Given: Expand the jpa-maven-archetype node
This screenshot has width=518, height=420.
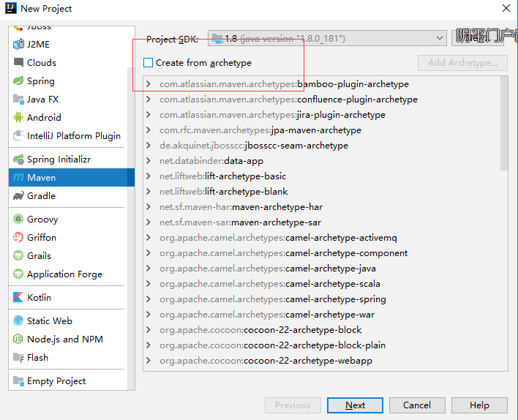Looking at the screenshot, I should (149, 130).
